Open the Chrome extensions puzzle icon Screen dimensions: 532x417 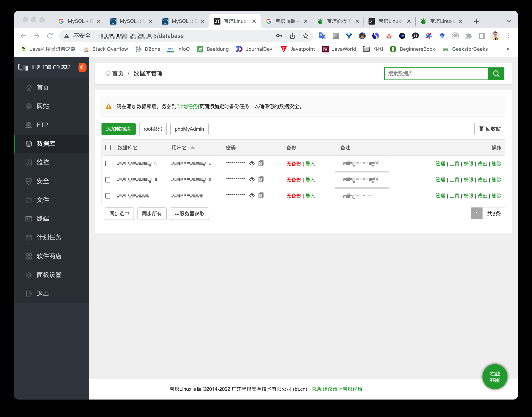468,36
